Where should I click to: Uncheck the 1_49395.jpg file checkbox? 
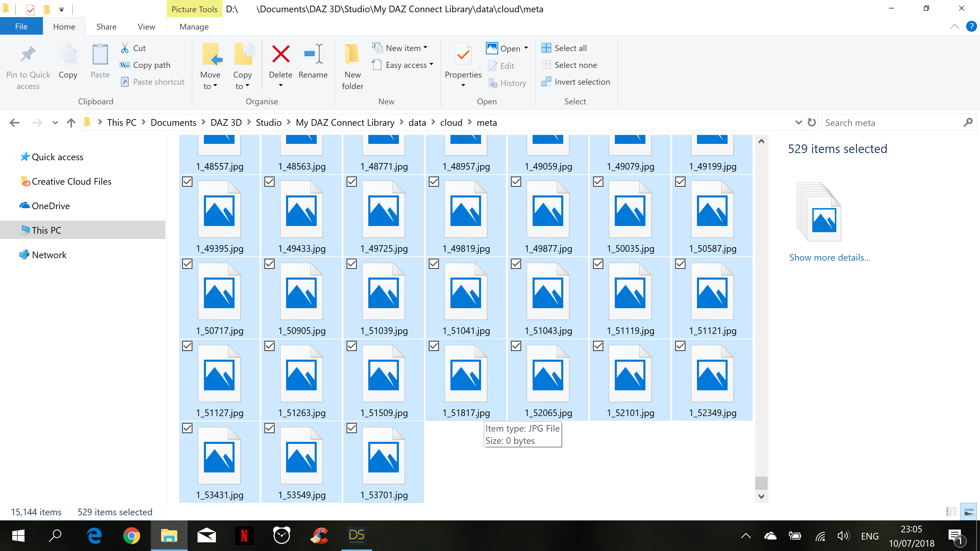[188, 182]
